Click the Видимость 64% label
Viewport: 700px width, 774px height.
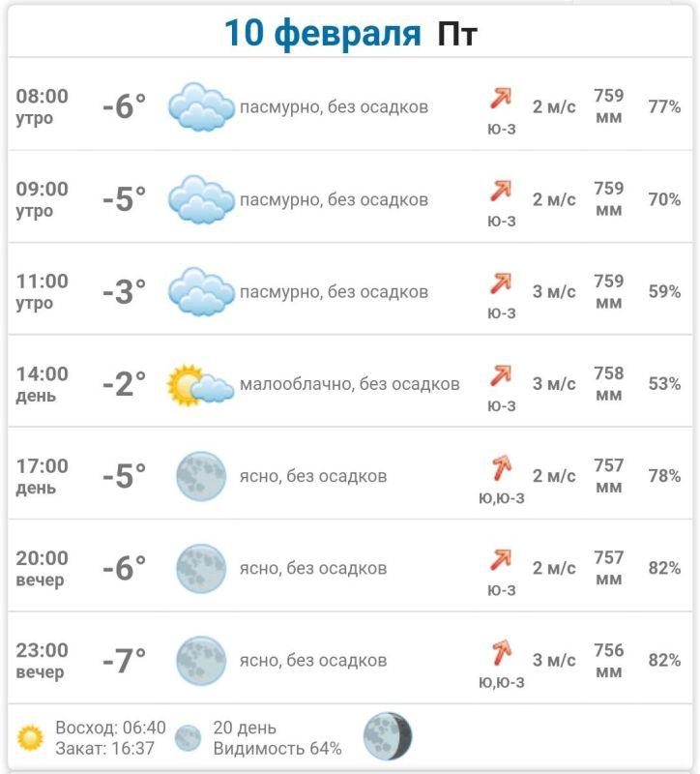[277, 748]
